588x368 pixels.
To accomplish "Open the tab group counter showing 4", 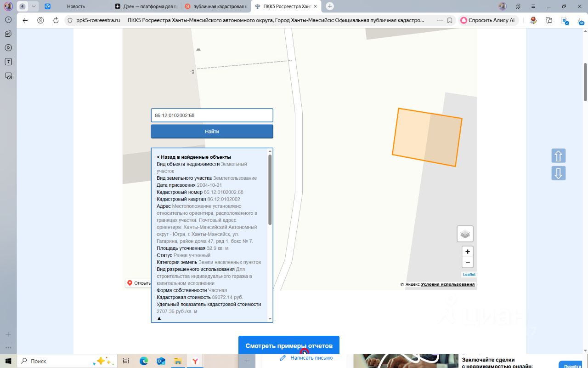I will (x=22, y=6).
